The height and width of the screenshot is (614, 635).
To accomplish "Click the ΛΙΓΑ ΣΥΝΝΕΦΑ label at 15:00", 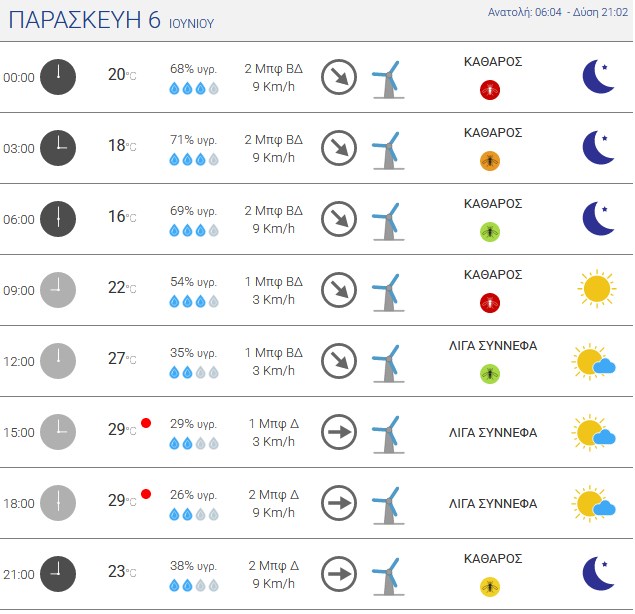I will 493,433.
